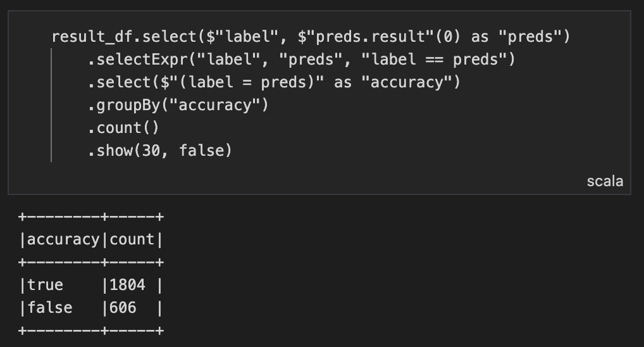
Task: Click the accuracy column header in output
Action: tap(64, 239)
